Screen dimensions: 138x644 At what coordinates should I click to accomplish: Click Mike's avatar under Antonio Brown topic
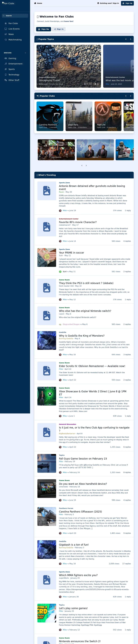point(60,210)
